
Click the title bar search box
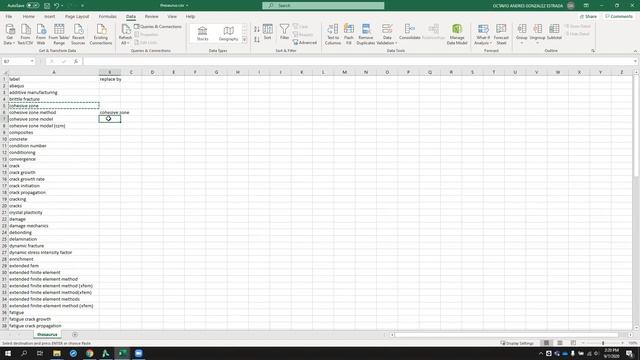323,5
